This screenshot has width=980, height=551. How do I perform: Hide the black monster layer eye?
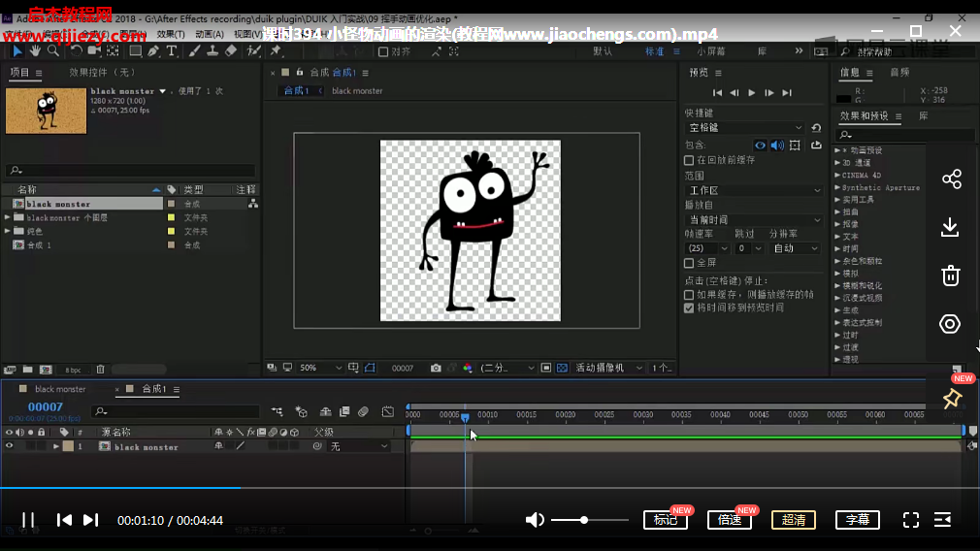point(9,446)
